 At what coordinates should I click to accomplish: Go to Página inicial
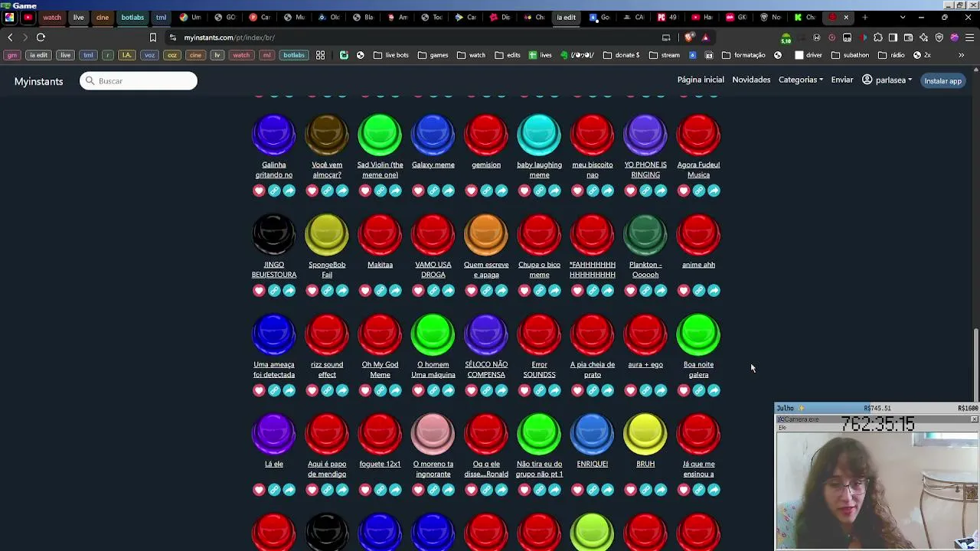click(701, 80)
